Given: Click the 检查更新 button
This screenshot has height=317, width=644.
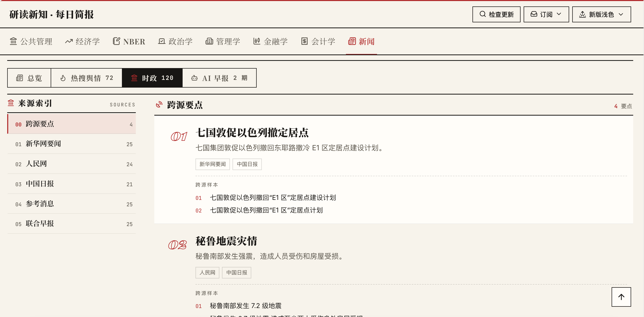Looking at the screenshot, I should [x=496, y=14].
